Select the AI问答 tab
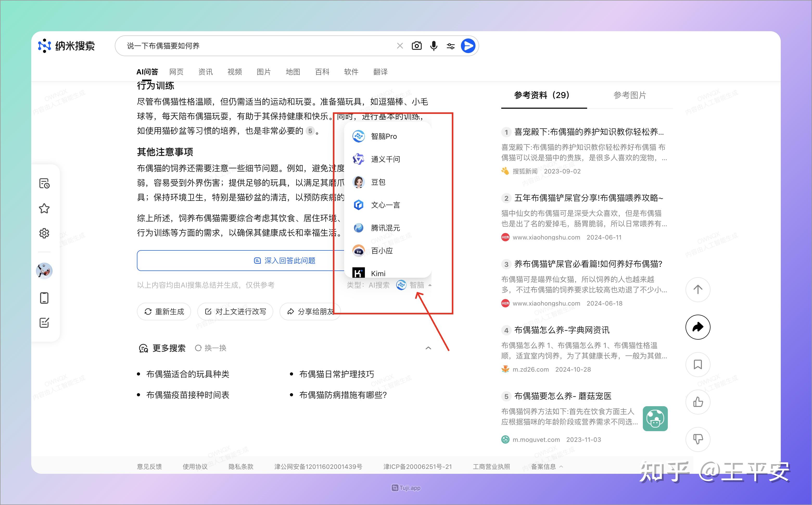This screenshot has width=812, height=505. [147, 72]
